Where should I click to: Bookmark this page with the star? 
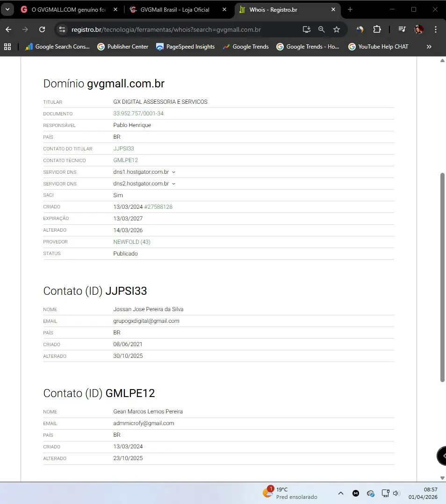[337, 29]
